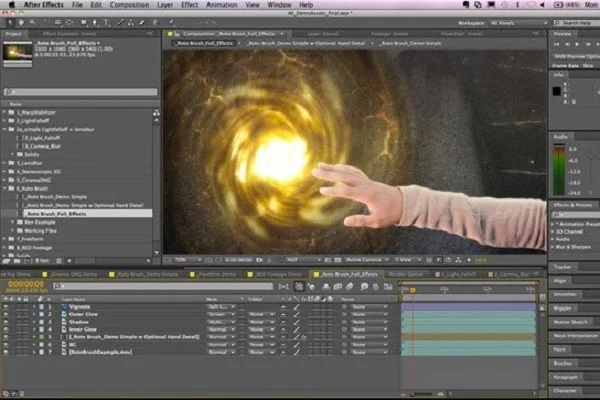Click the timeline current time indicator marker

click(x=412, y=290)
